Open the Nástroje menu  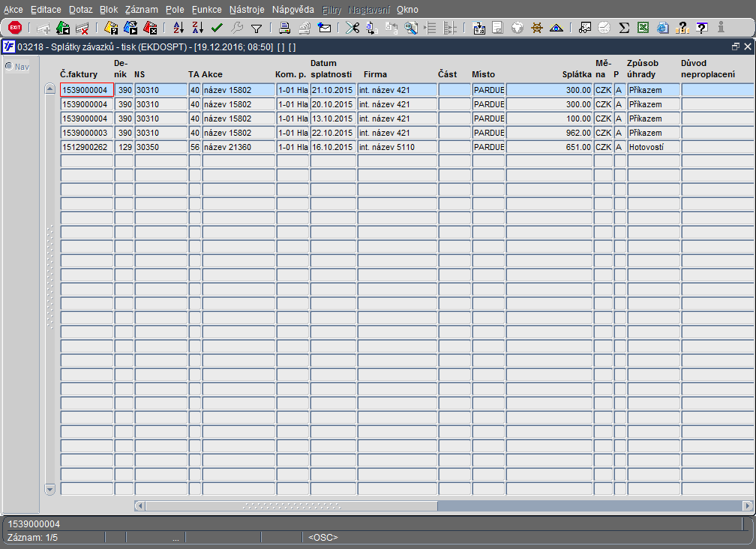click(247, 10)
